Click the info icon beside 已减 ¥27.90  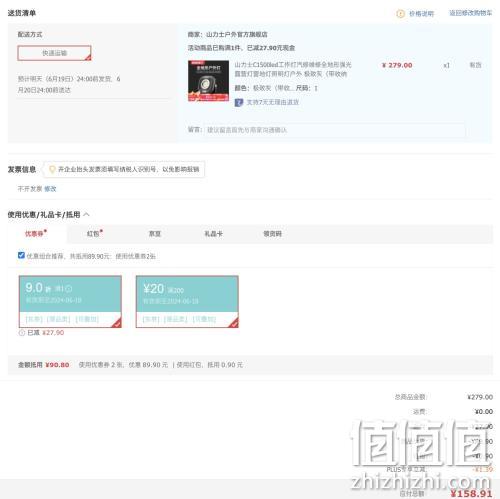(22, 333)
